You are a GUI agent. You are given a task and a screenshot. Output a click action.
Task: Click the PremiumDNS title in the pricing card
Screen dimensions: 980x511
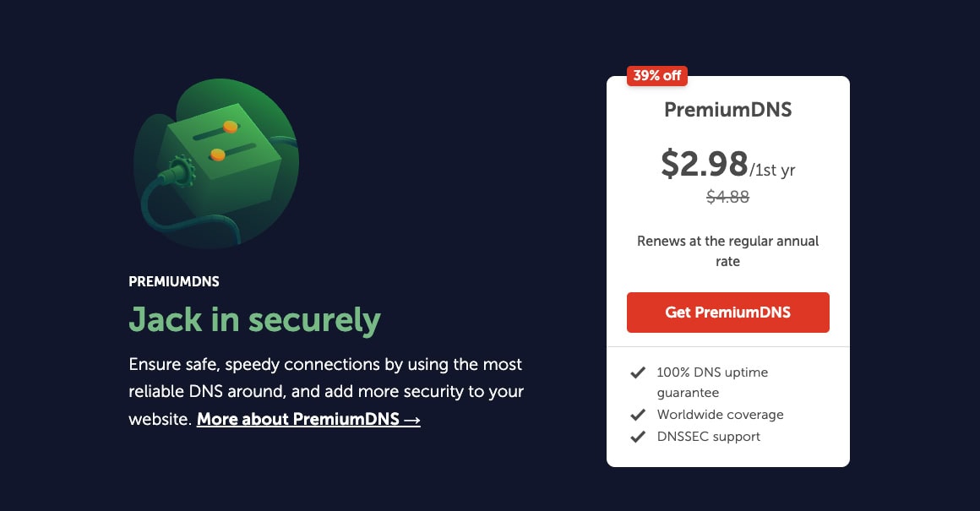[727, 110]
